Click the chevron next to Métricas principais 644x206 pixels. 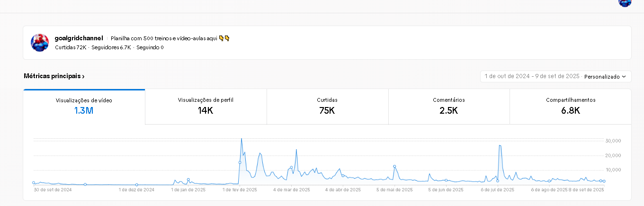83,76
